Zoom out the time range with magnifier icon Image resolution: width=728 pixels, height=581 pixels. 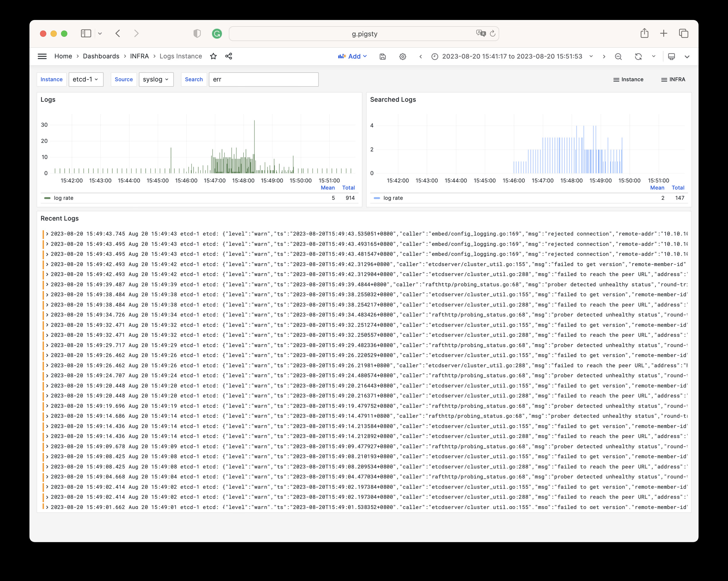coord(618,56)
